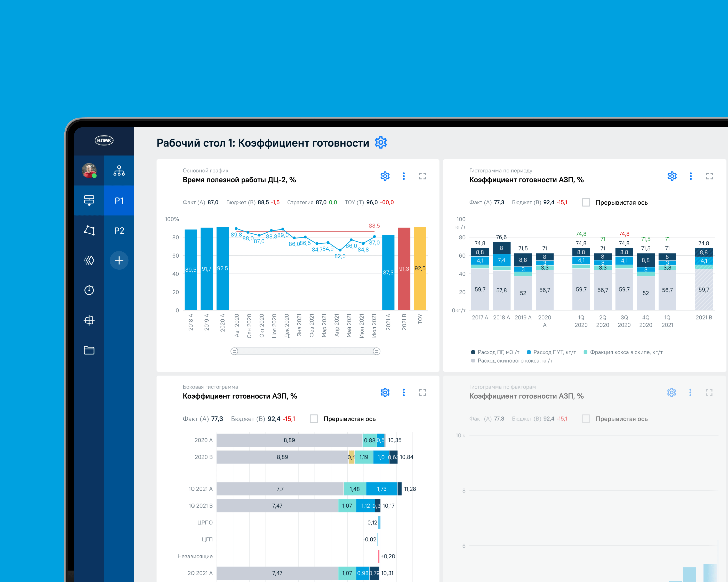
Task: Click the 2018 A bar valued 89,5
Action: click(x=191, y=270)
